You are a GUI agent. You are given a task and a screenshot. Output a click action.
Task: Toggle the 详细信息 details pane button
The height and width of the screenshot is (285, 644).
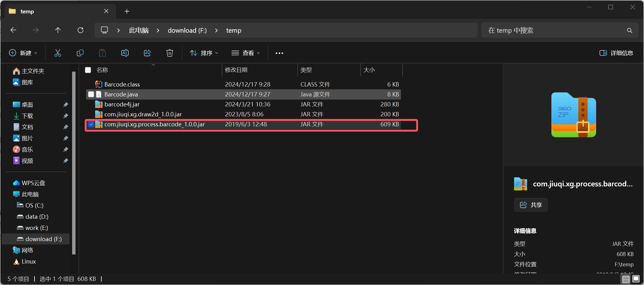616,53
